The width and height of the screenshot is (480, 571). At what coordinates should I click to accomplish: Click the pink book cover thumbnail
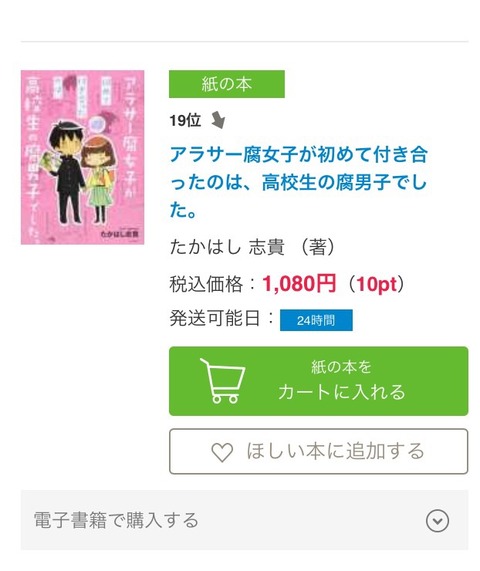coord(82,157)
